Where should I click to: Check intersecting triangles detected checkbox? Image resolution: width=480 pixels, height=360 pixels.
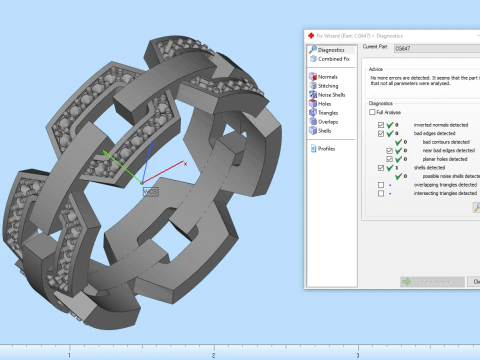[381, 193]
